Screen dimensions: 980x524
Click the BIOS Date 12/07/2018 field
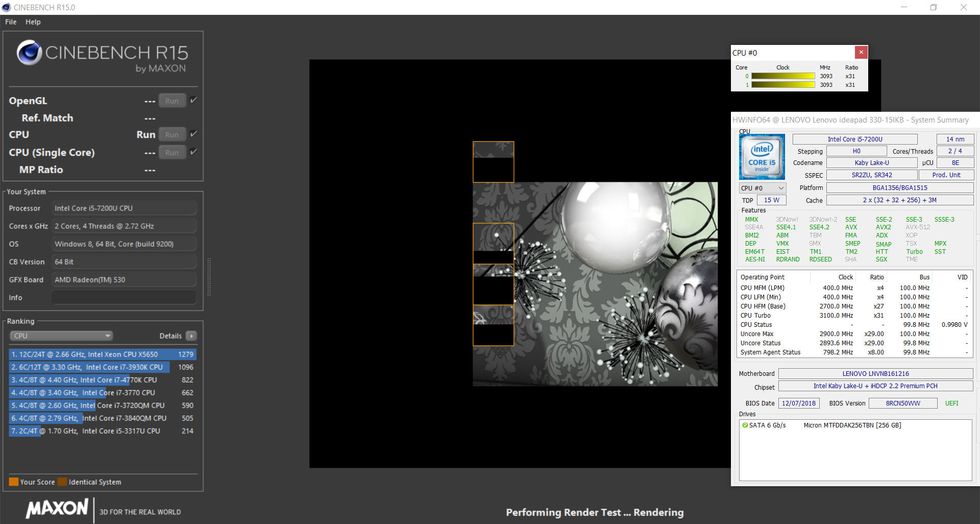pyautogui.click(x=799, y=403)
